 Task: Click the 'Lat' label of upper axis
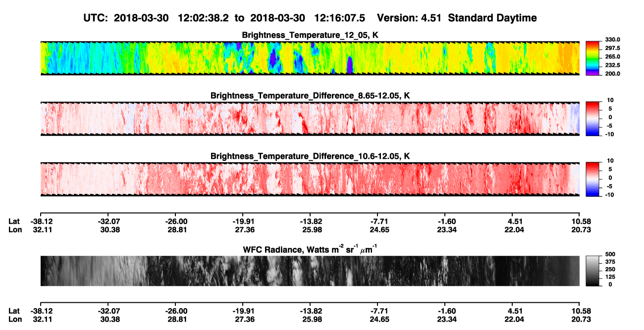click(14, 222)
